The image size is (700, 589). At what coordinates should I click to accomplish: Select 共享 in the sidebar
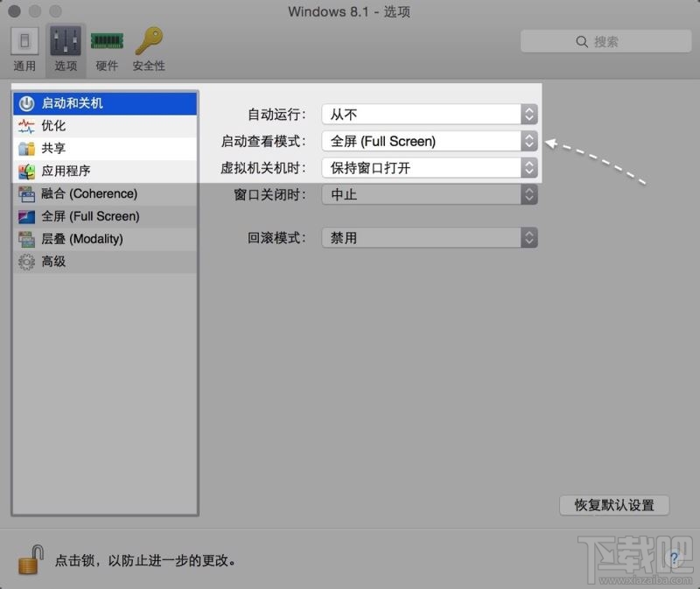click(105, 148)
